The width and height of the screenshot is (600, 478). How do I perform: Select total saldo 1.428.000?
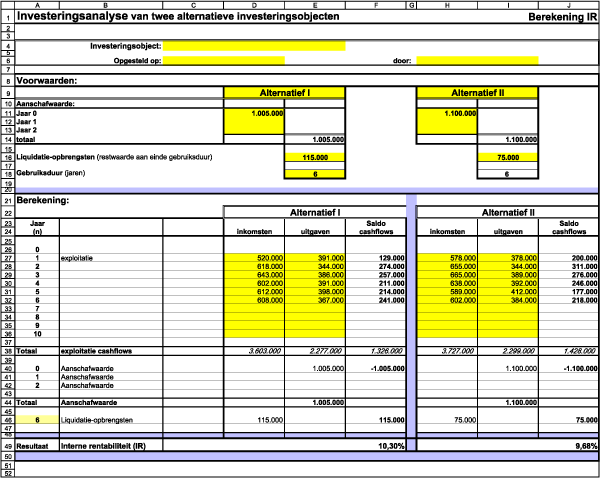coord(569,351)
